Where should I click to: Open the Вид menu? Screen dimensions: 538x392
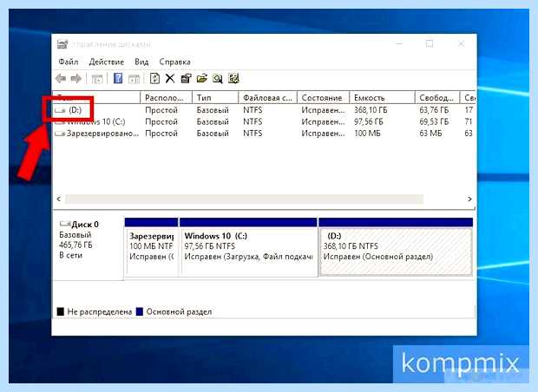[141, 62]
